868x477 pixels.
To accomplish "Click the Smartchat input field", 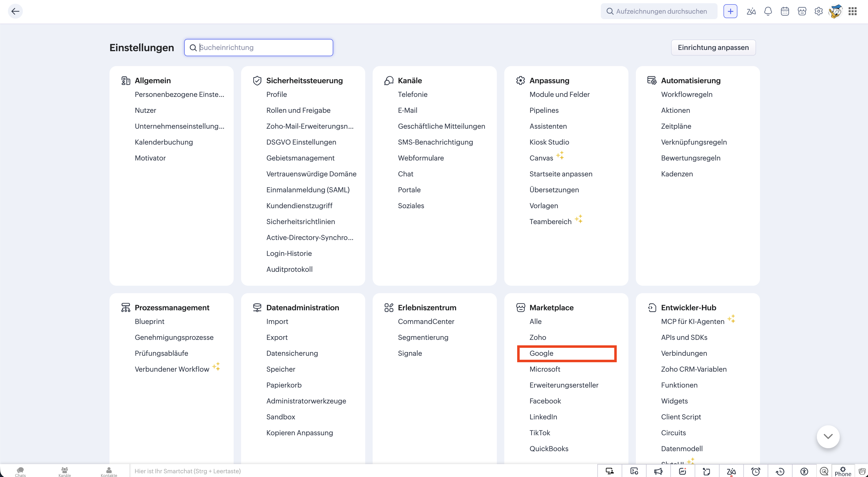I will [363, 471].
